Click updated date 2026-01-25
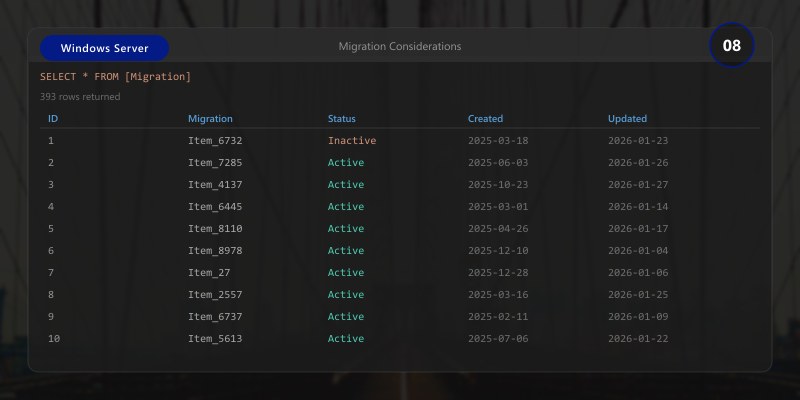The height and width of the screenshot is (400, 800). point(638,294)
